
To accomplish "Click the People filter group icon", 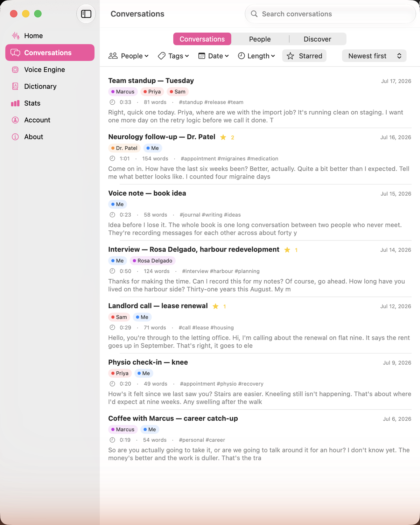I will (113, 56).
